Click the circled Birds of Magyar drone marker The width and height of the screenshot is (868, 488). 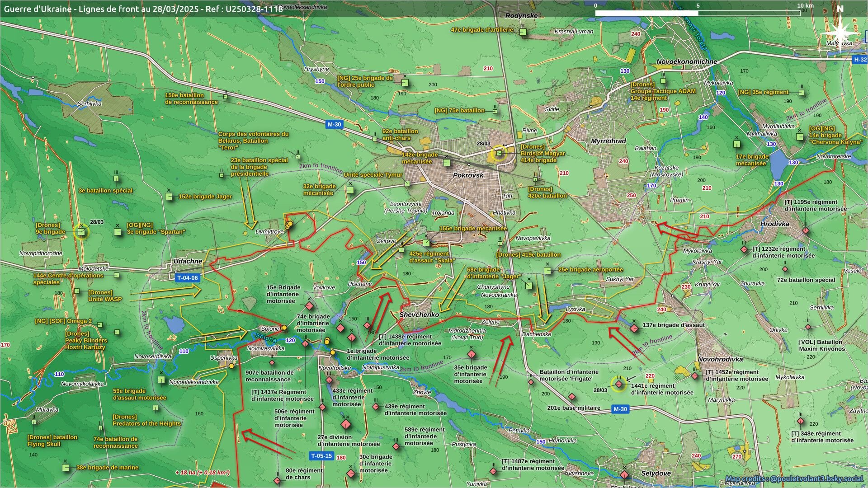499,154
